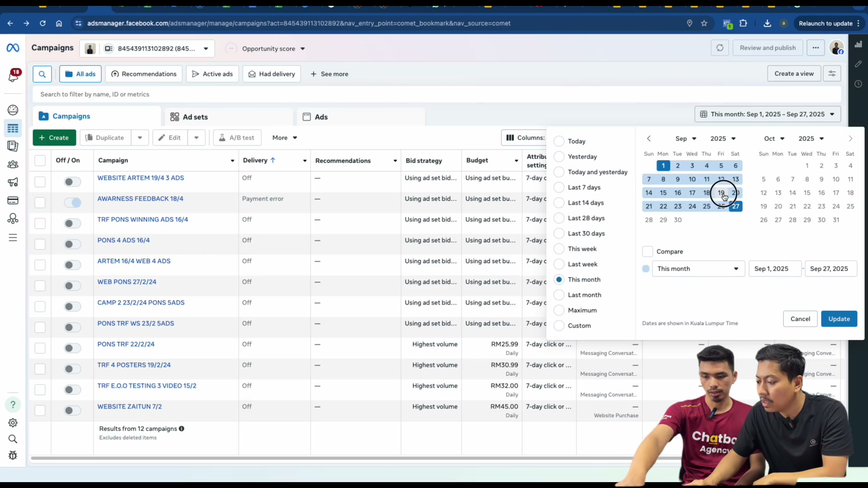
Task: Open Audiences people icon in sidebar
Action: 13,164
